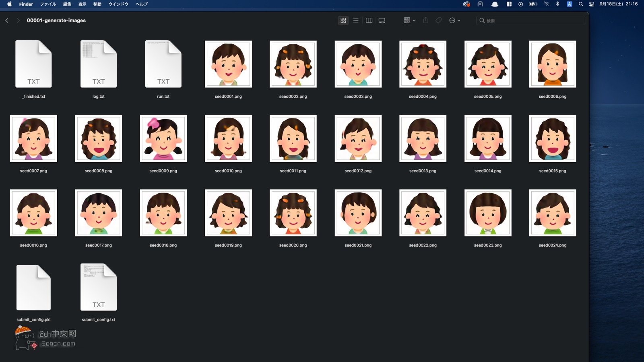Viewport: 644px width, 362px height.
Task: Click the input source A icon
Action: click(569, 4)
